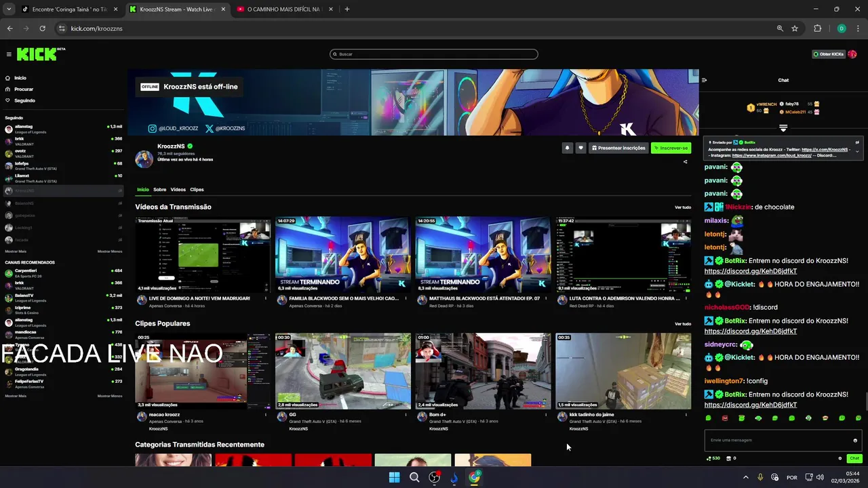
Task: Open chat settings gear icon
Action: coord(840,458)
